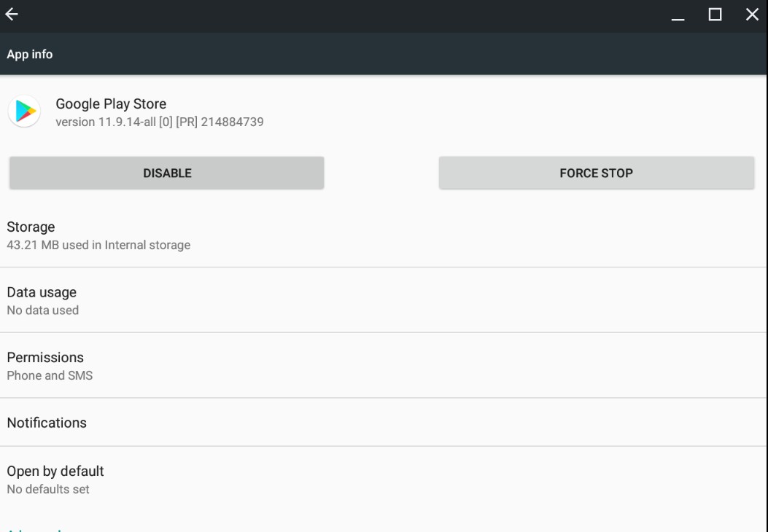This screenshot has height=532, width=768.
Task: Go back using the arrow icon
Action: [x=12, y=14]
